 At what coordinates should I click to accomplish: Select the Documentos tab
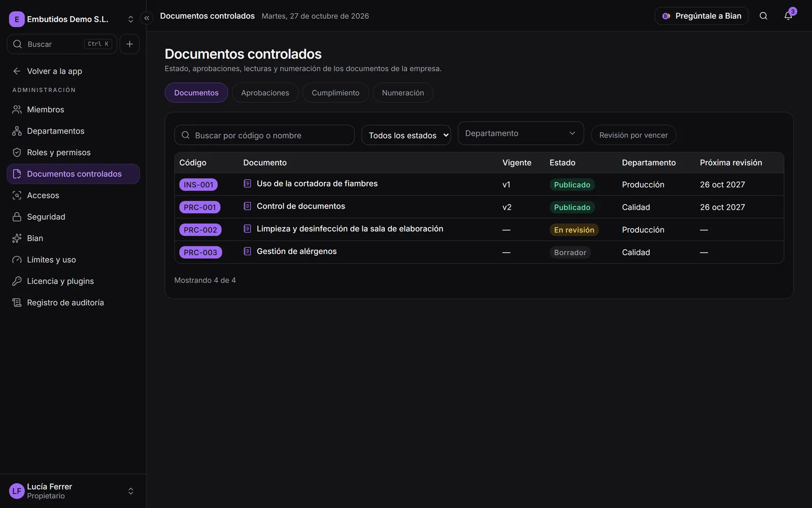tap(196, 92)
